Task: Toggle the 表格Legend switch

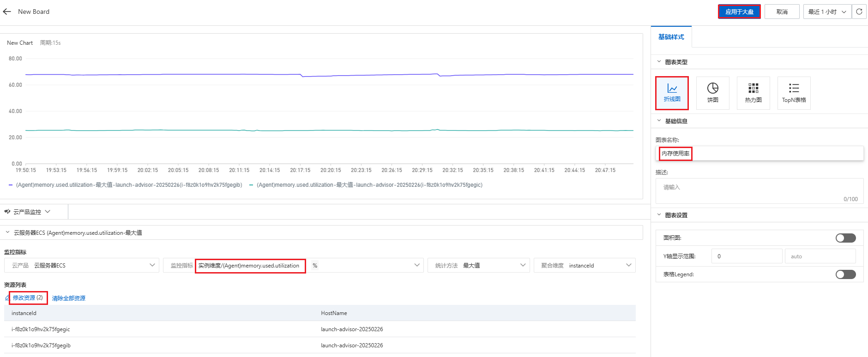Action: pos(846,274)
